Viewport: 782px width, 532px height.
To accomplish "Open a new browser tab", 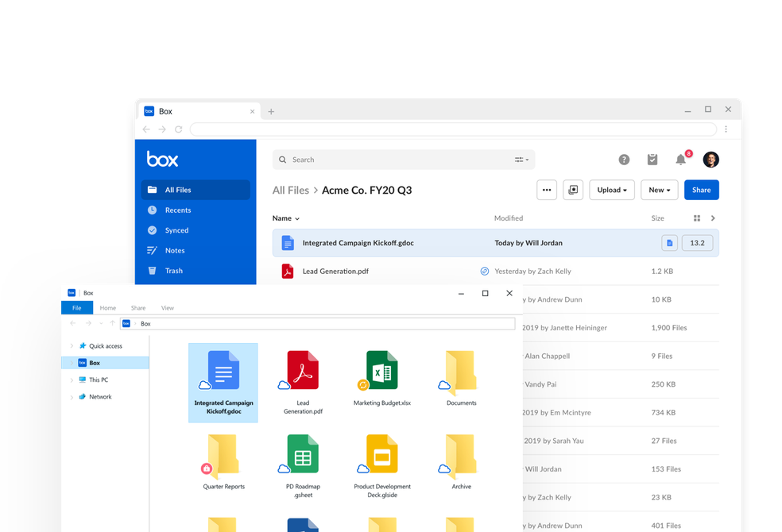I will 271,112.
